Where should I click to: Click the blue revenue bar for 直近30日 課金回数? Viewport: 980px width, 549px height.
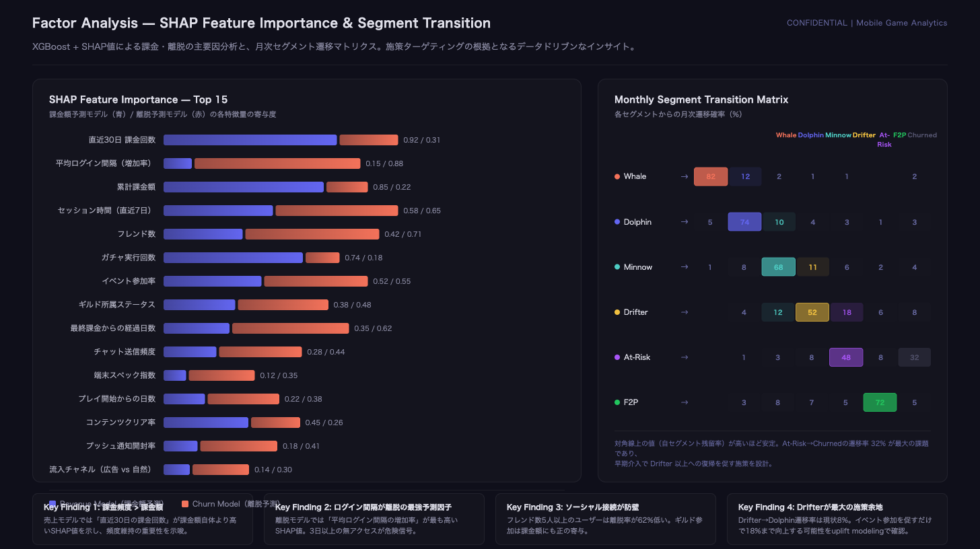pos(250,140)
